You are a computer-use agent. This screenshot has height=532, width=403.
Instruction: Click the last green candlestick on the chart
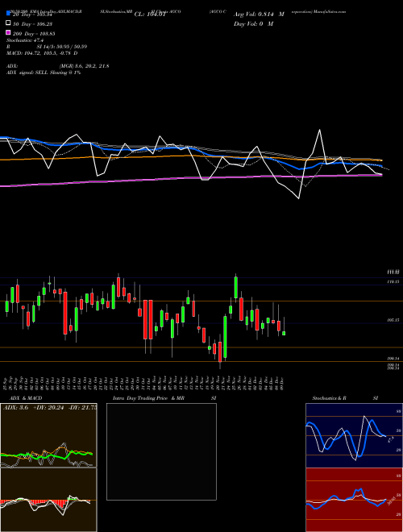[284, 334]
